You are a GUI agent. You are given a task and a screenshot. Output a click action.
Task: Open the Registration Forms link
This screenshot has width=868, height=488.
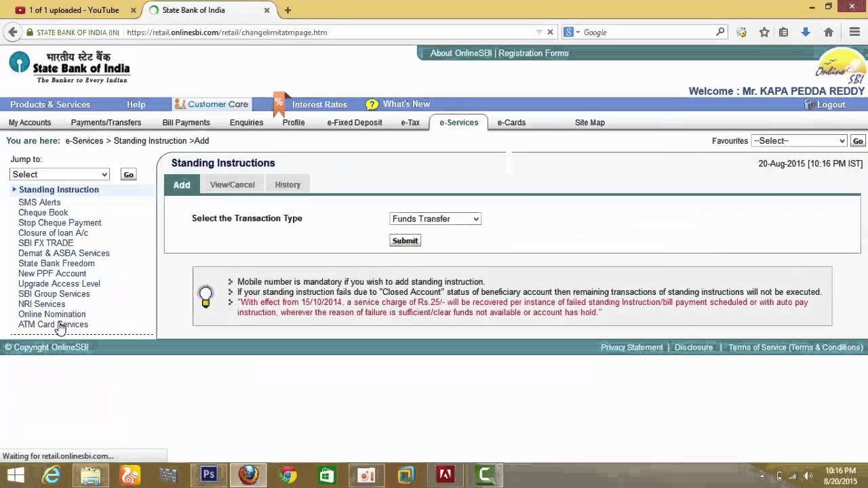pyautogui.click(x=534, y=53)
